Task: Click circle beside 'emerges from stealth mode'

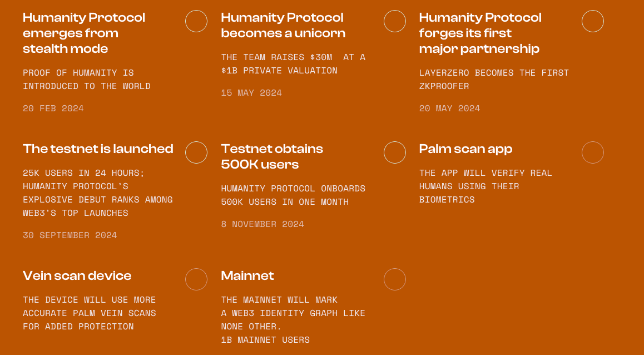Action: 196,21
